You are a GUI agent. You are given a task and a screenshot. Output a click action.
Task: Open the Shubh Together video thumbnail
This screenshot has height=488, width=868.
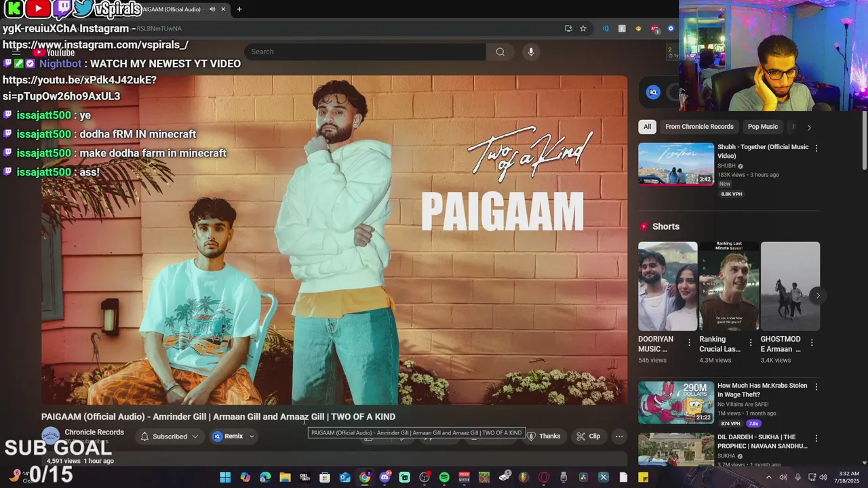point(676,163)
